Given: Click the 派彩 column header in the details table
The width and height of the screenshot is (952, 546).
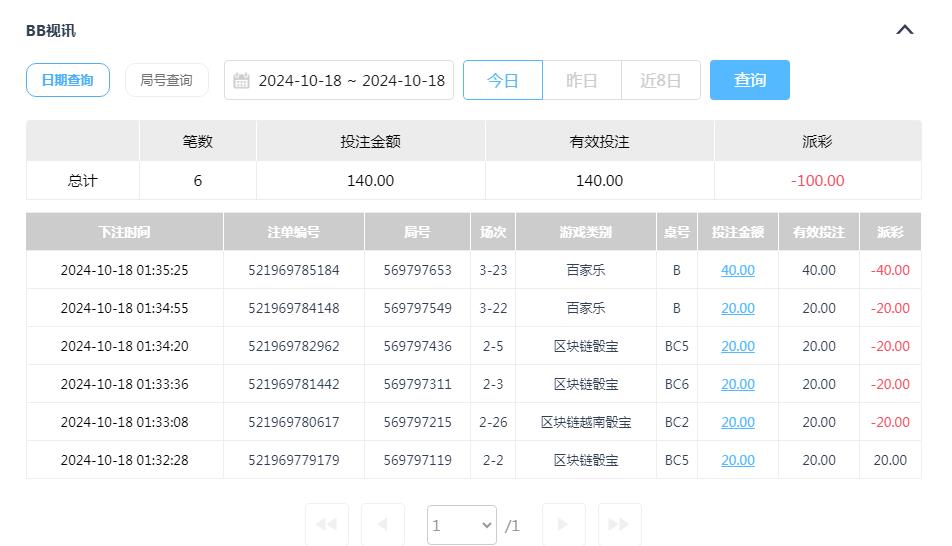Looking at the screenshot, I should (x=889, y=232).
